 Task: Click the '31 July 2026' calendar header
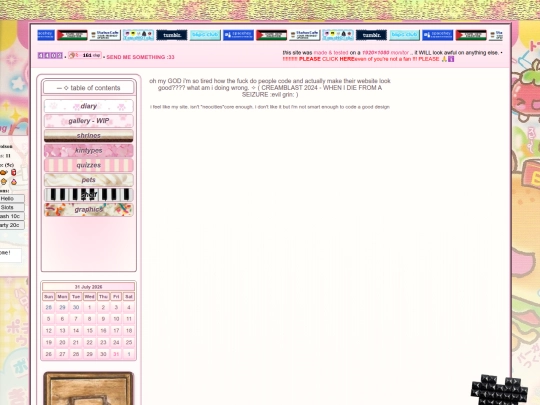point(89,287)
